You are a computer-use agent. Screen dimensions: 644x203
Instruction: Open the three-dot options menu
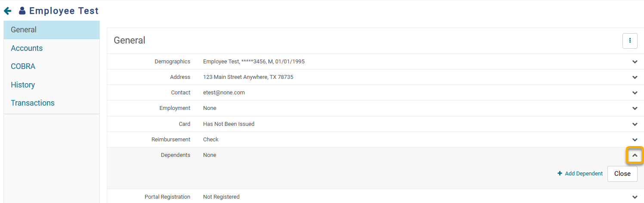[630, 41]
